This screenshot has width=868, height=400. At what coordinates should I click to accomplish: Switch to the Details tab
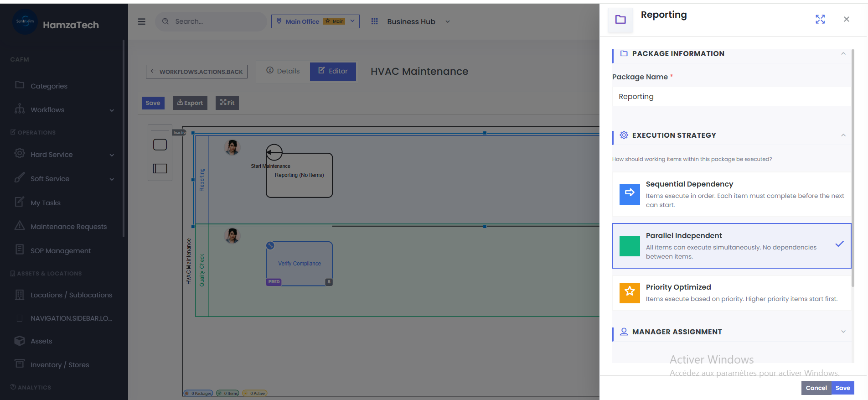coord(283,71)
